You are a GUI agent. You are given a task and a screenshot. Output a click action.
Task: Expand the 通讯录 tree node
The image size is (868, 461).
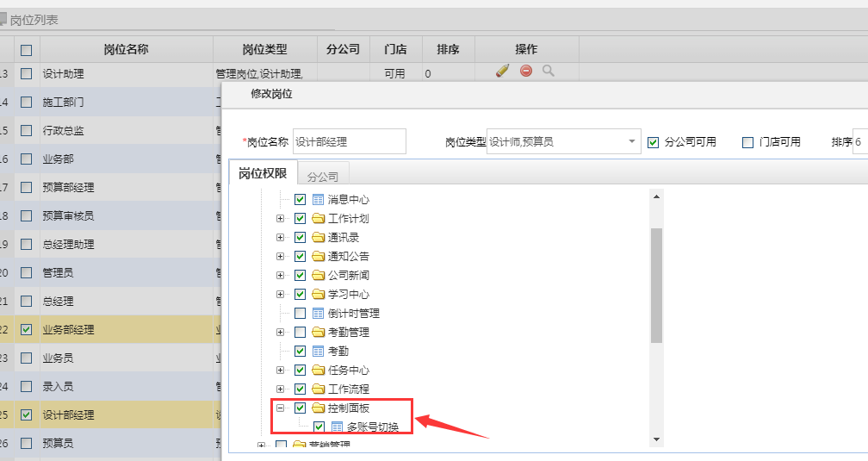click(x=280, y=238)
